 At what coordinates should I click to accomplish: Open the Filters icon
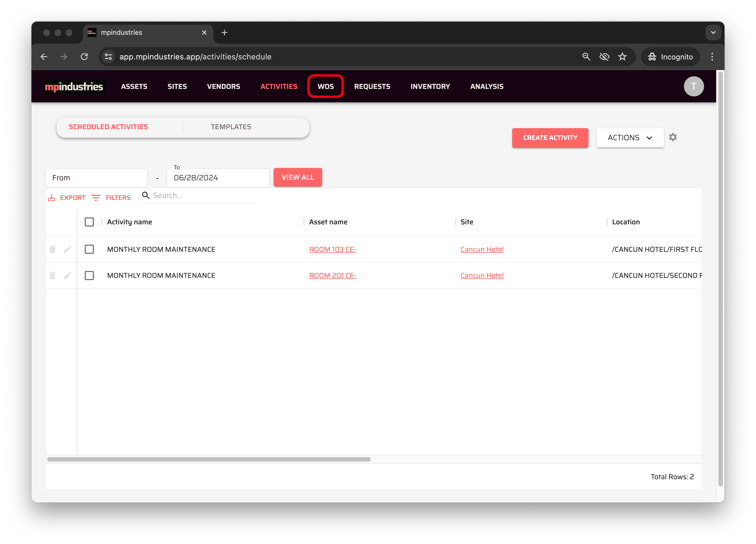[96, 198]
